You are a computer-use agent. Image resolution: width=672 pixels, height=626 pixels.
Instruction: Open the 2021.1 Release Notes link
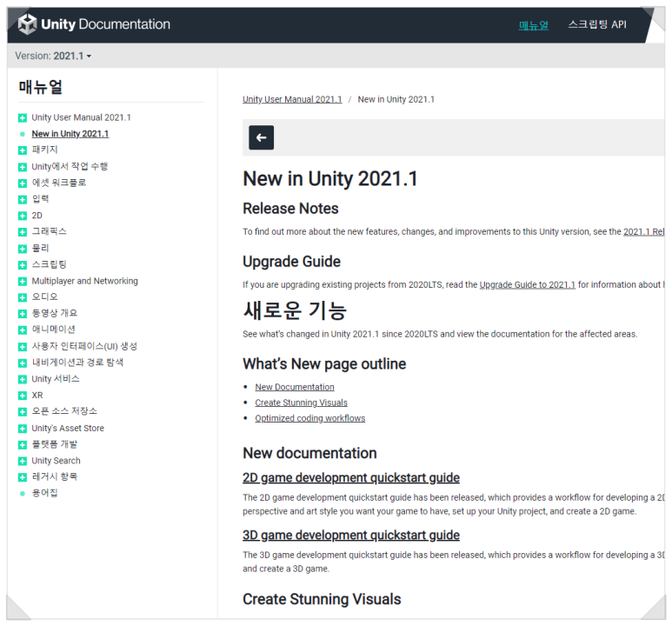[643, 231]
